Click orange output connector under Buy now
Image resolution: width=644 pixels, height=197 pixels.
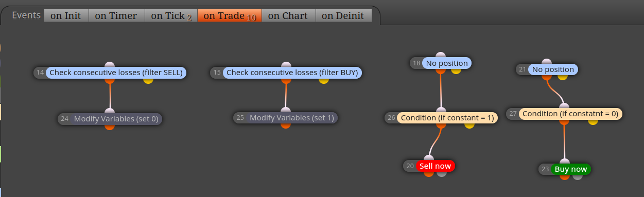(565, 175)
